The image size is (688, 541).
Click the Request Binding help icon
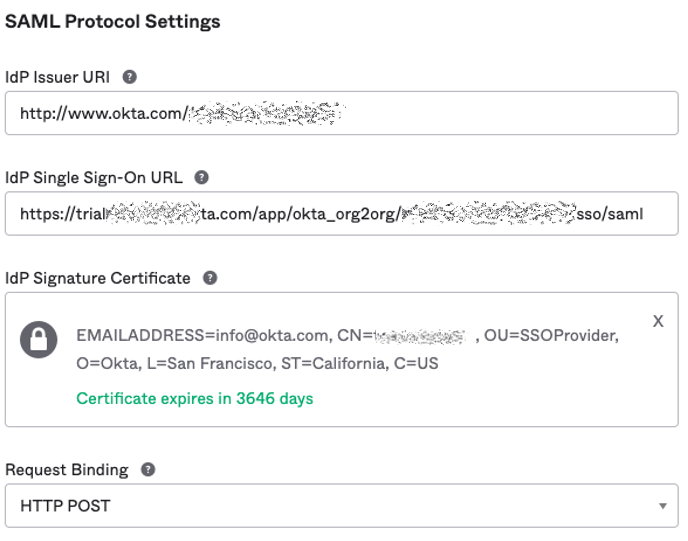click(148, 470)
